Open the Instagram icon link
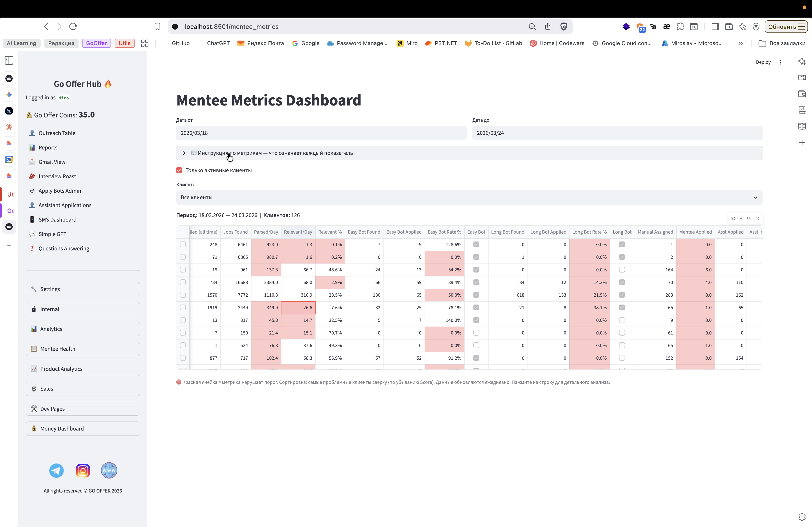The height and width of the screenshot is (527, 812). [x=83, y=470]
